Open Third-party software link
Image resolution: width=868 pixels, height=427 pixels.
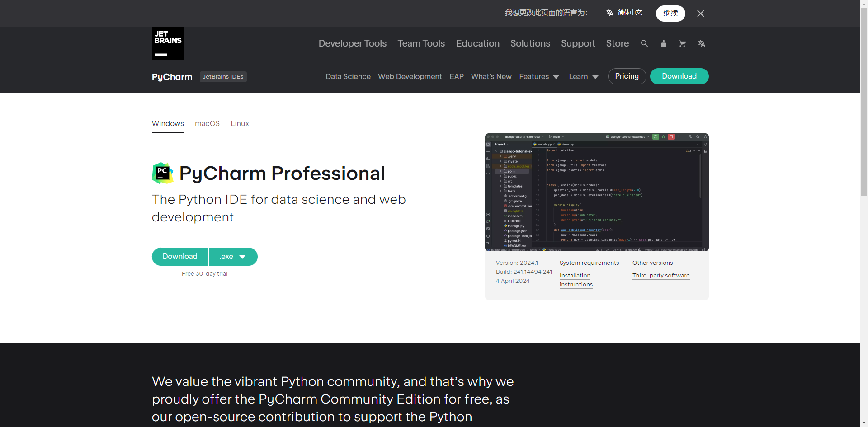click(x=661, y=276)
